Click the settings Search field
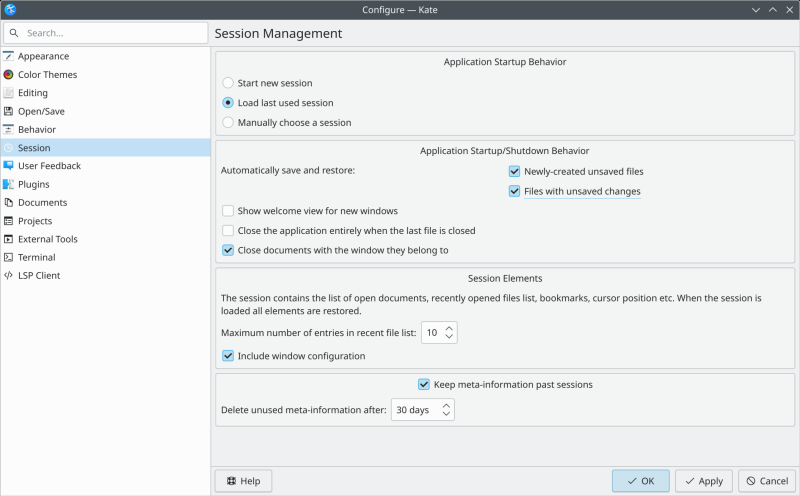The image size is (800, 496). coord(105,33)
